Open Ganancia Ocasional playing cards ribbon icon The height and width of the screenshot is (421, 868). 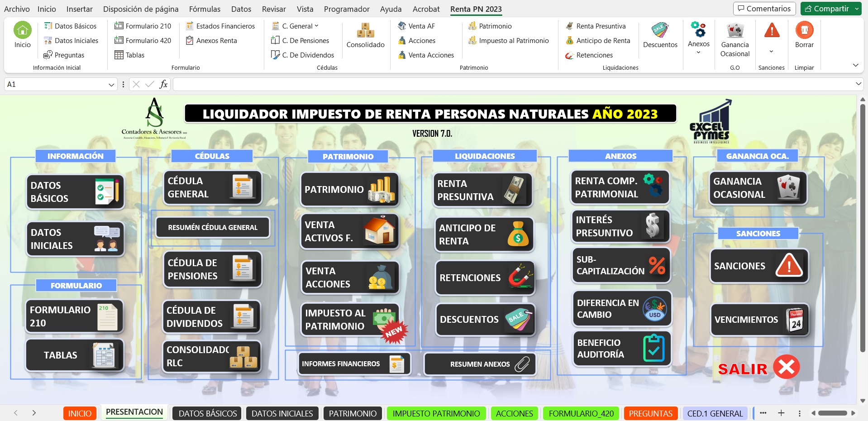pos(734,31)
